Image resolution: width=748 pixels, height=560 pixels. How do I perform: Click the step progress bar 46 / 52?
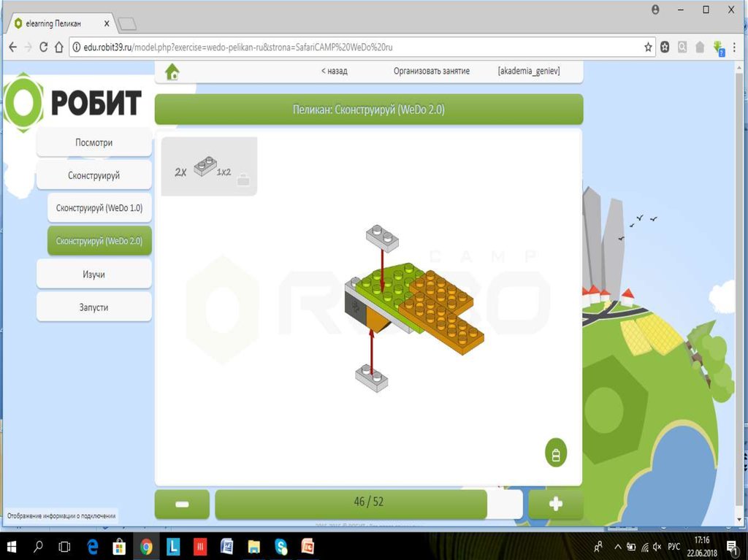click(368, 505)
